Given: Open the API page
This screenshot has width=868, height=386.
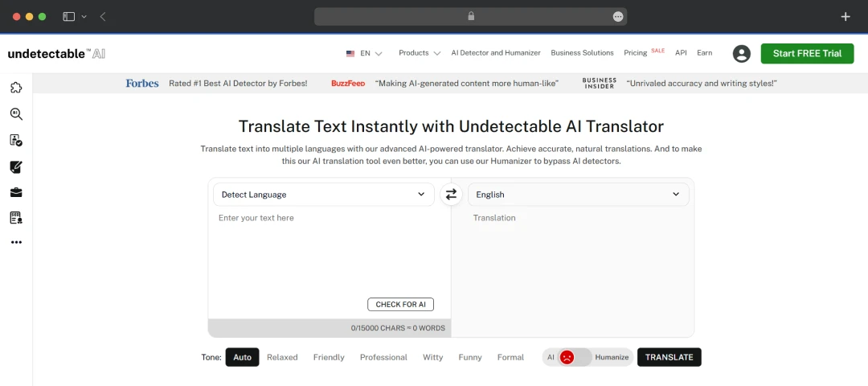Looking at the screenshot, I should pos(681,53).
